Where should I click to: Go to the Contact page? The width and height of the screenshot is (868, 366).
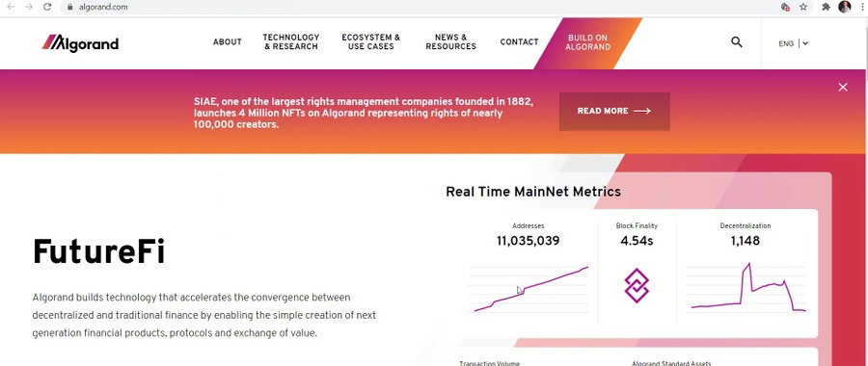(x=519, y=42)
